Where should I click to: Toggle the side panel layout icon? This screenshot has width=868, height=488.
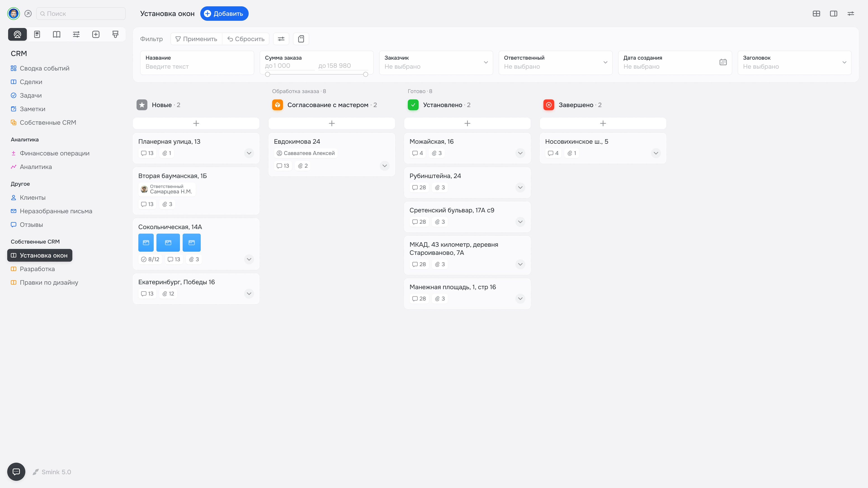[x=833, y=14]
